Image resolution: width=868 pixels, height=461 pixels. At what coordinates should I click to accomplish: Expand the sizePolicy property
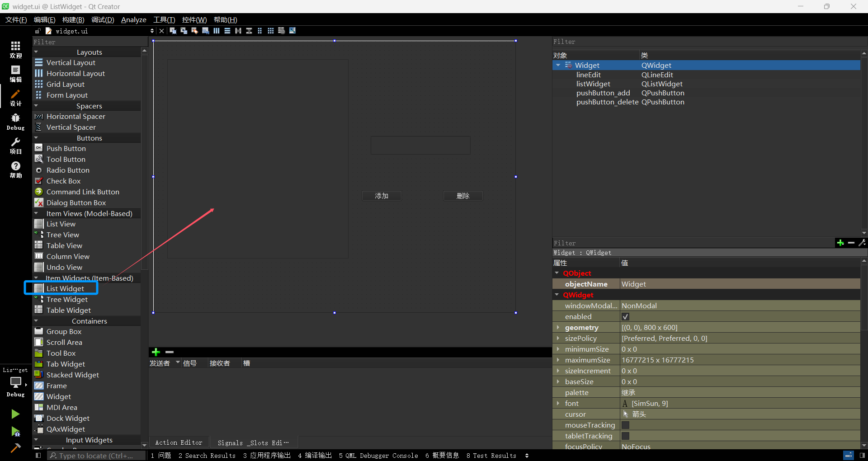click(558, 339)
